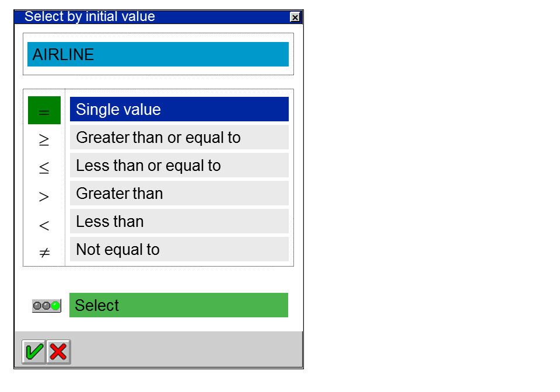Choose the 'Less than' option
Screen dimensions: 560x392
(x=179, y=221)
